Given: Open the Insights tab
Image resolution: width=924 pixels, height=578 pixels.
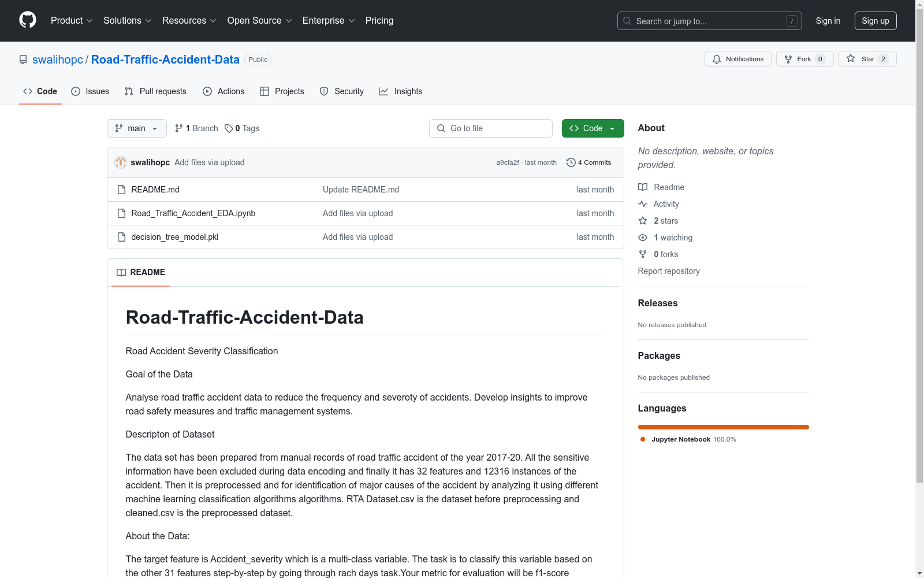Looking at the screenshot, I should (x=401, y=91).
